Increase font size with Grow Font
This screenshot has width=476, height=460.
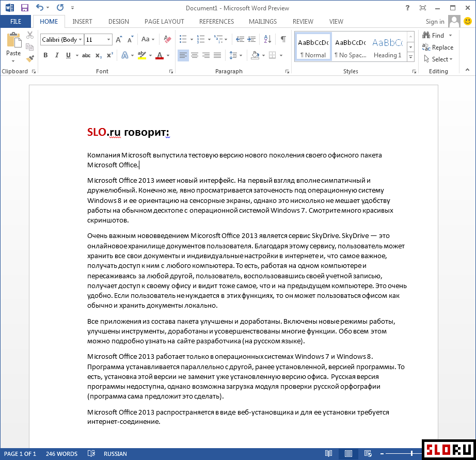point(119,39)
